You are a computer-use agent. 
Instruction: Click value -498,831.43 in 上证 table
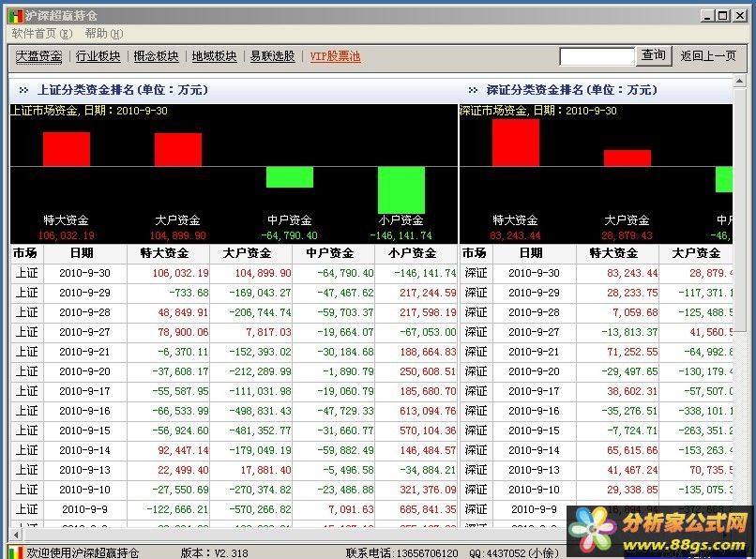(261, 411)
